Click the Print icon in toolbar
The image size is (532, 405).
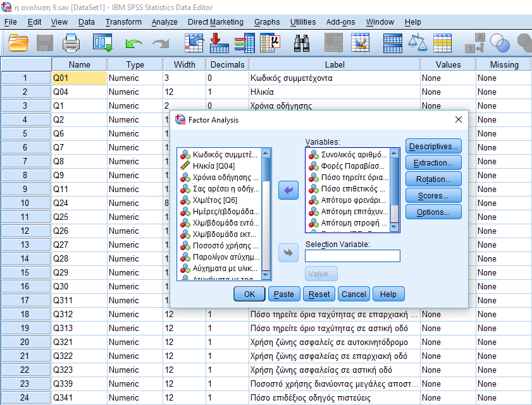[71, 43]
